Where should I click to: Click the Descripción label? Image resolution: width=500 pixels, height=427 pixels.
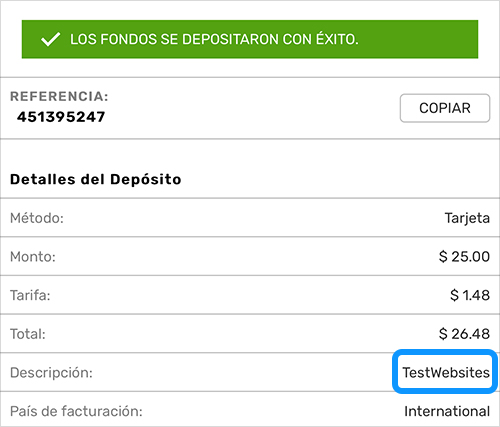pos(51,373)
